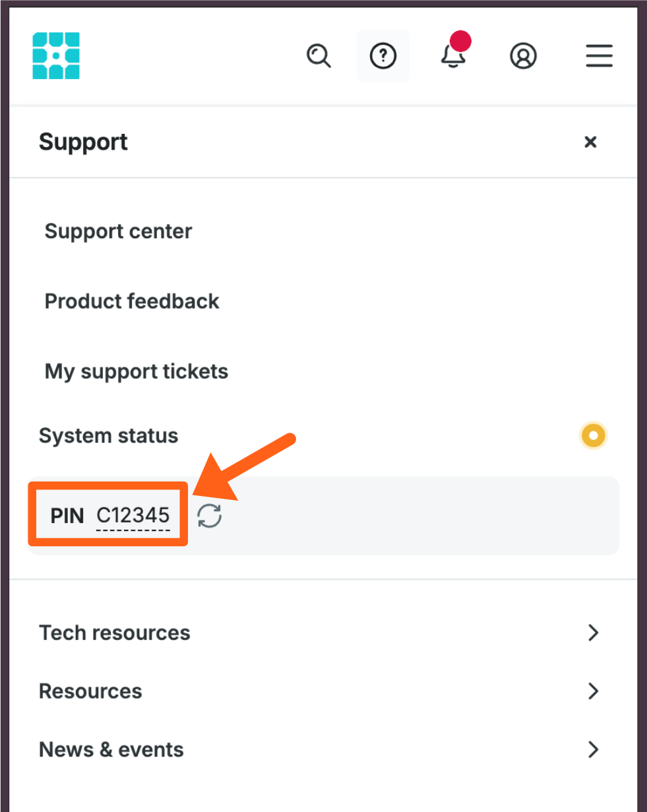Click the yellow system status indicator

click(x=593, y=435)
